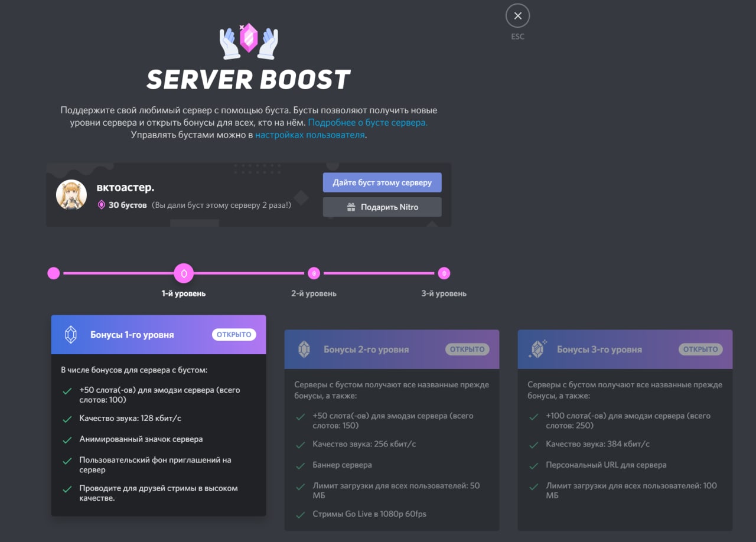Click the SERVER BOOST title
Screen dimensions: 756x542
pyautogui.click(x=249, y=80)
